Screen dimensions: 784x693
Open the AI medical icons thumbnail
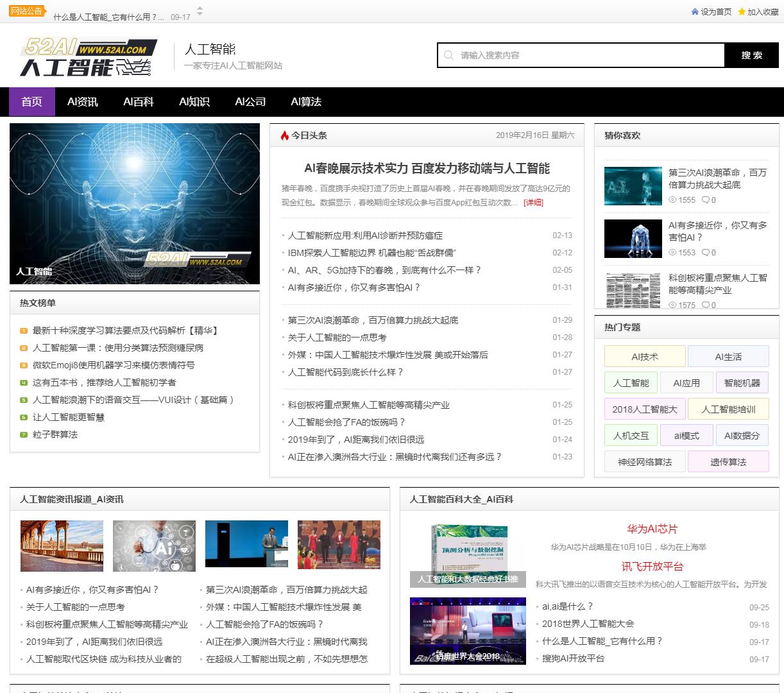[155, 546]
